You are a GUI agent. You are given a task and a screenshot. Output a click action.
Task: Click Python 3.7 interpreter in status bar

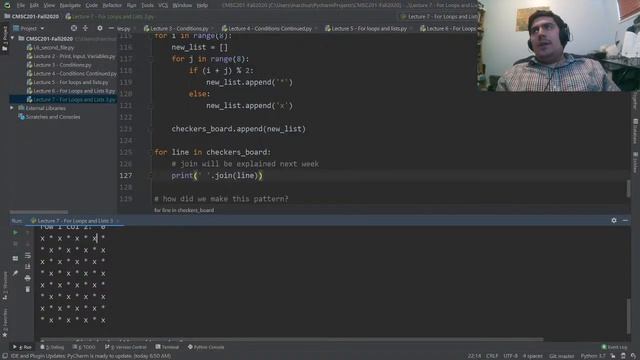point(593,356)
